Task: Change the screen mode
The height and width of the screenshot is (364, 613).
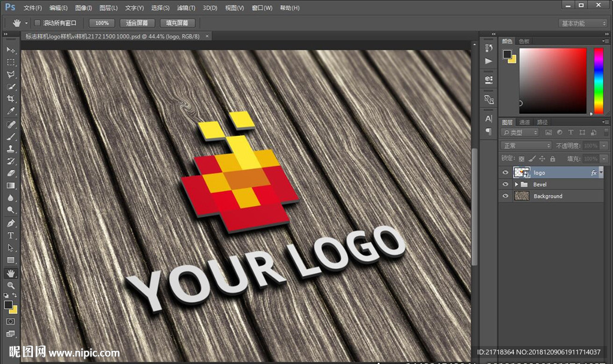Action: click(x=11, y=333)
